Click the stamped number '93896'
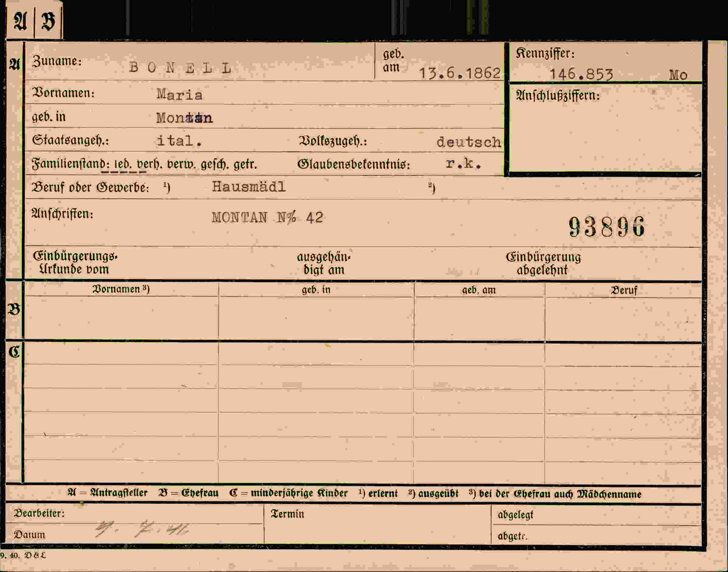728x572 pixels. tap(607, 227)
